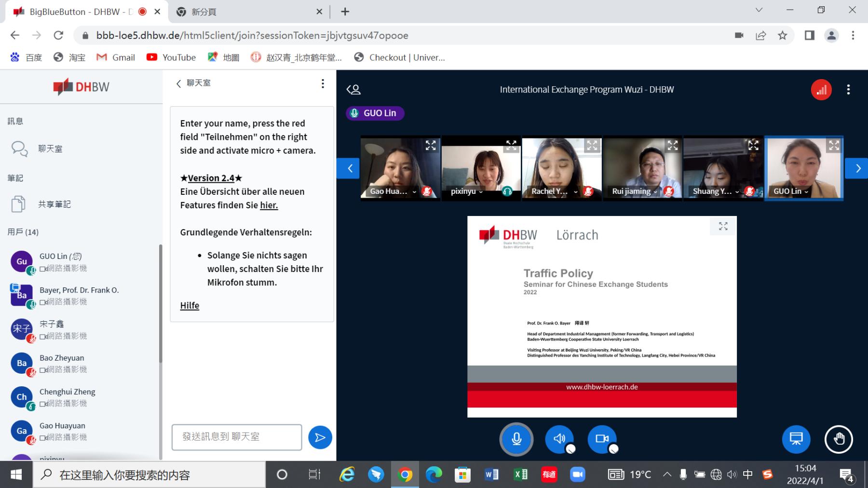Open 聊天室 in the messages sidebar
This screenshot has width=868, height=488.
(x=50, y=149)
